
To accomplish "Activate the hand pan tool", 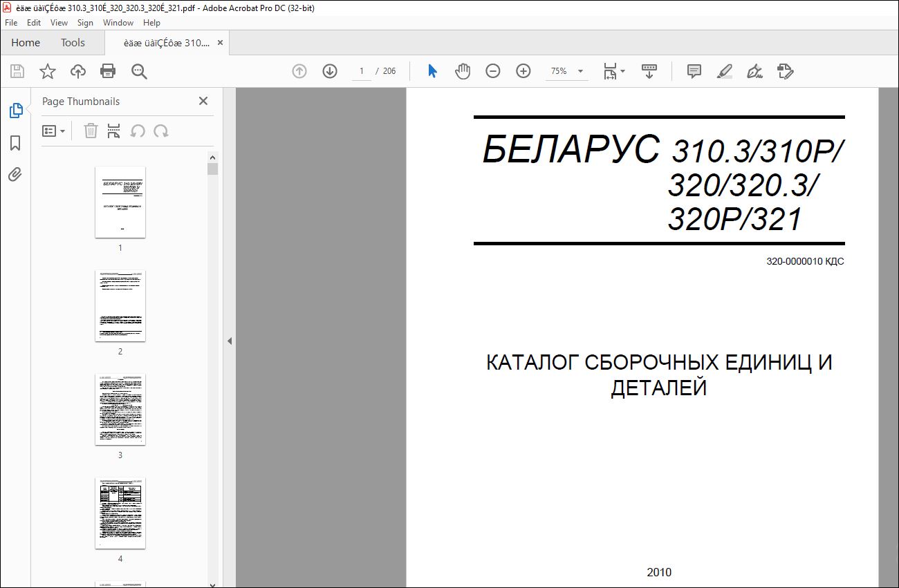I will click(x=463, y=71).
